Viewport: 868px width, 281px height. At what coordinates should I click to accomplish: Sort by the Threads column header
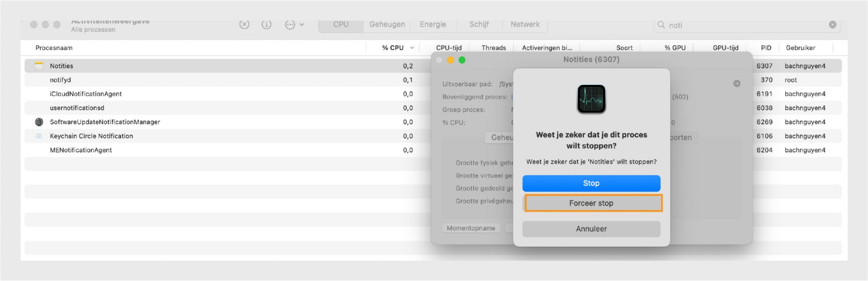pyautogui.click(x=494, y=48)
